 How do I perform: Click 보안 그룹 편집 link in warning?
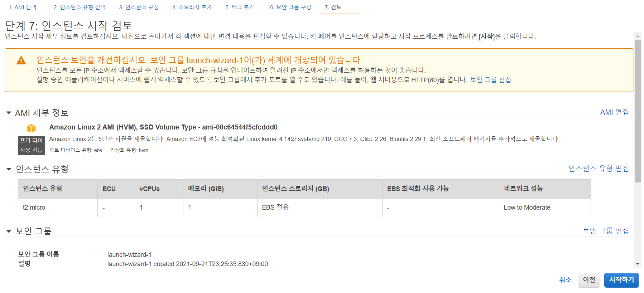(490, 79)
